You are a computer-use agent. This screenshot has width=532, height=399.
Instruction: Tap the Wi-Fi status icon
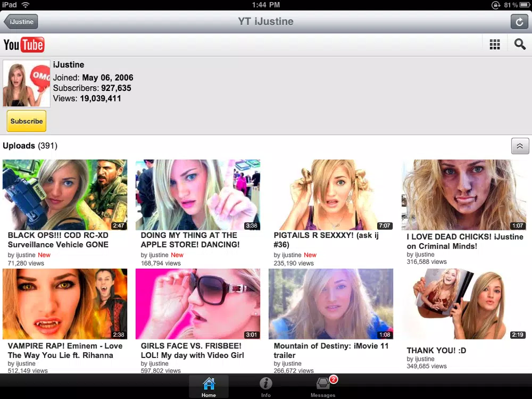tap(26, 5)
